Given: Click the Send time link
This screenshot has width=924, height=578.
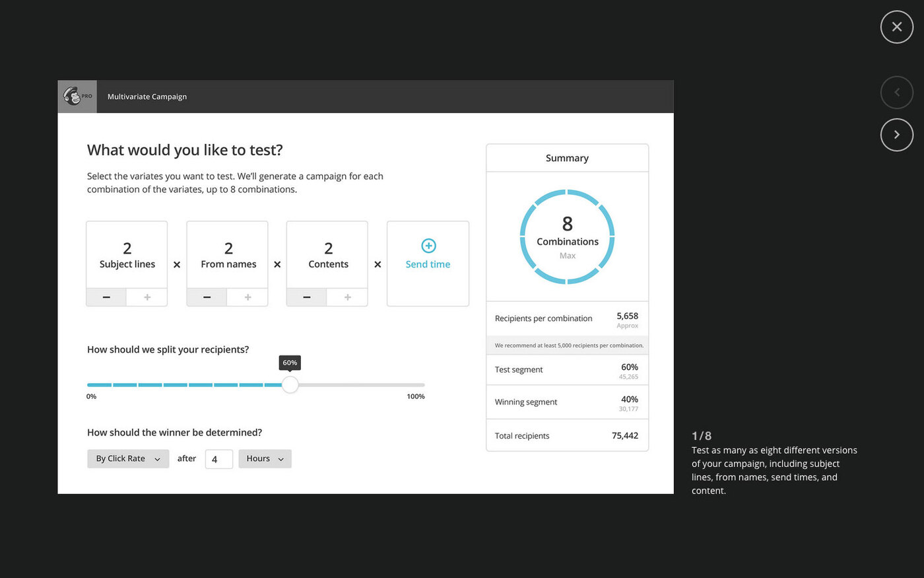Looking at the screenshot, I should coord(428,264).
